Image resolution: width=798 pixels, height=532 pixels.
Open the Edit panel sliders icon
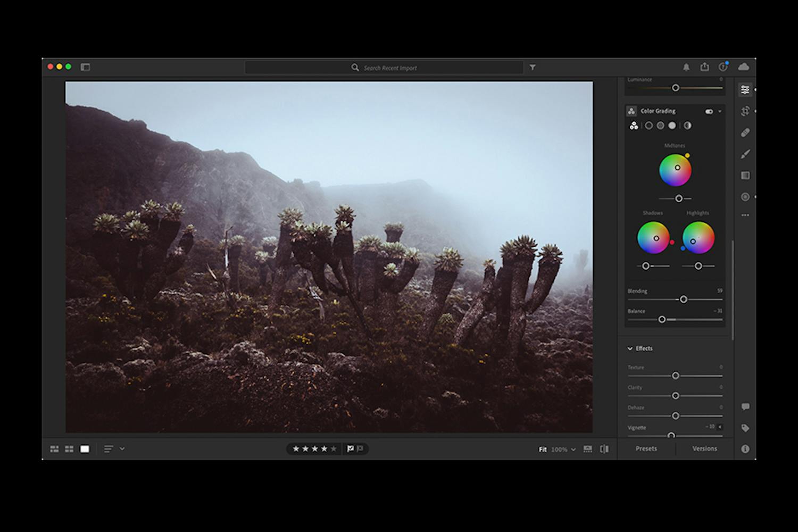click(x=745, y=89)
